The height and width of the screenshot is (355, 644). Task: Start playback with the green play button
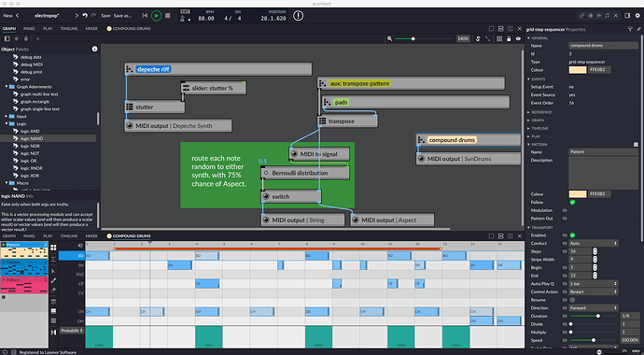click(156, 16)
